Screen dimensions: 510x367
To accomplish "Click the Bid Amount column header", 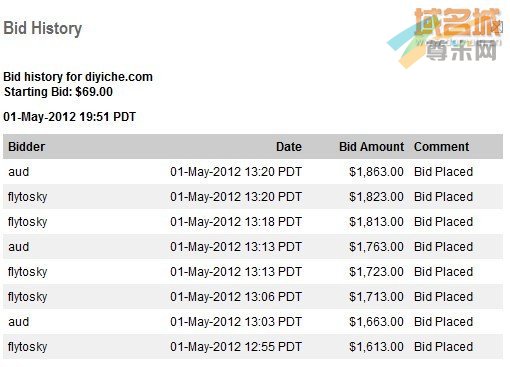I will point(371,147).
